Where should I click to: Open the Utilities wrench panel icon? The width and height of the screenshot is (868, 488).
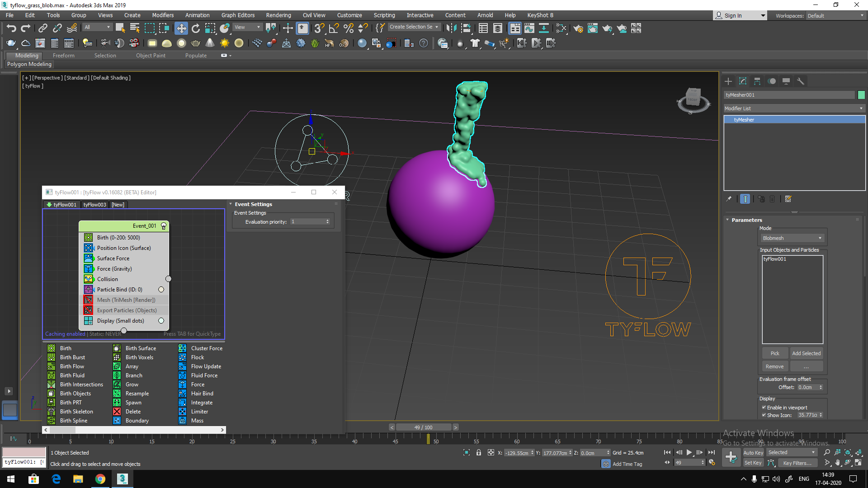click(x=801, y=81)
